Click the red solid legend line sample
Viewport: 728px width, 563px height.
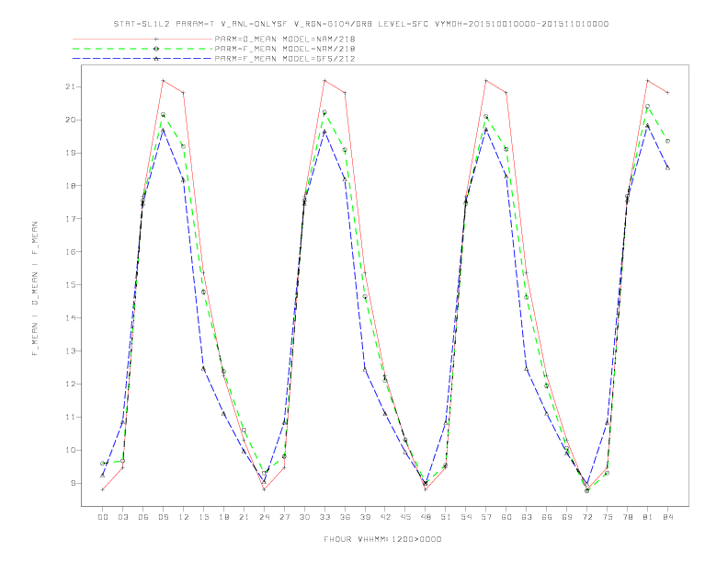pyautogui.click(x=142, y=39)
